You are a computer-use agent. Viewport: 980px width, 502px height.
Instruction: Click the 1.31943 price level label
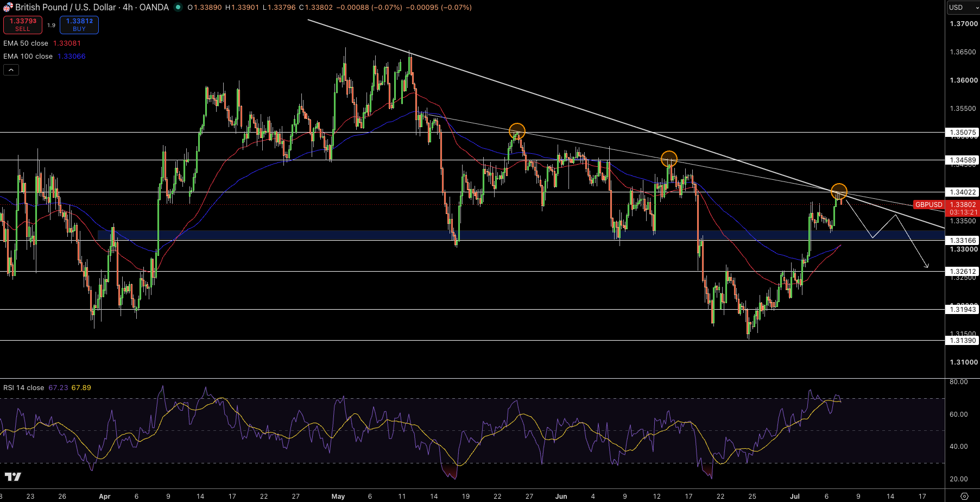(x=963, y=310)
